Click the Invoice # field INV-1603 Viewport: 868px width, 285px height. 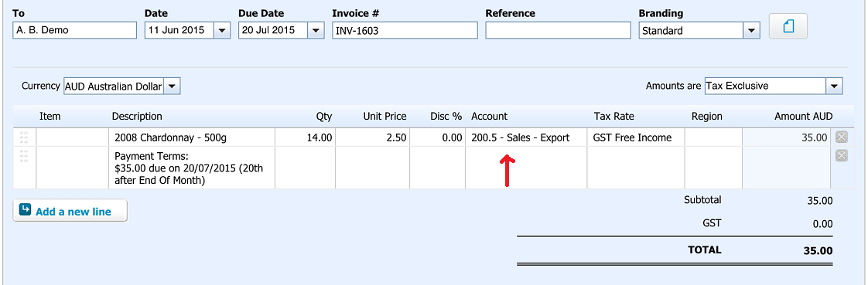(405, 30)
